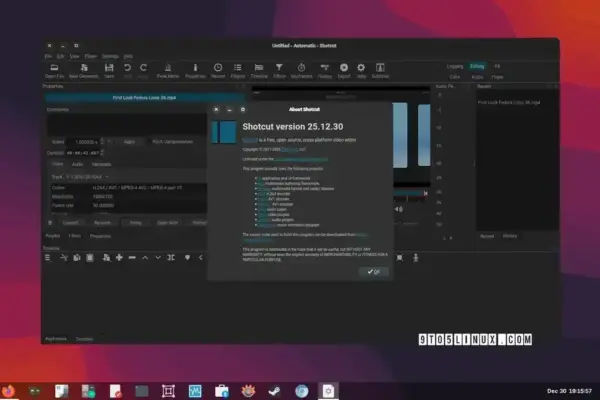The image size is (600, 400).
Task: Open the Edit menu
Action: [x=60, y=56]
